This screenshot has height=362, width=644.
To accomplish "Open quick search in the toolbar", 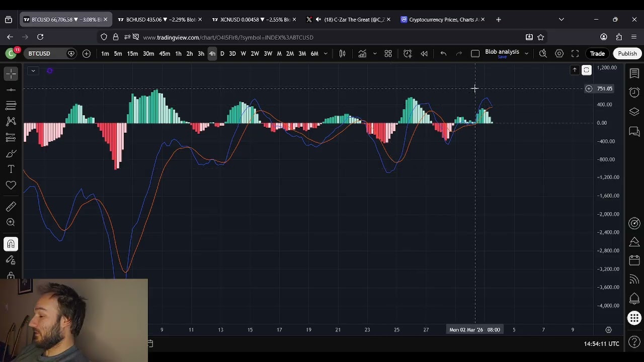I will point(543,53).
